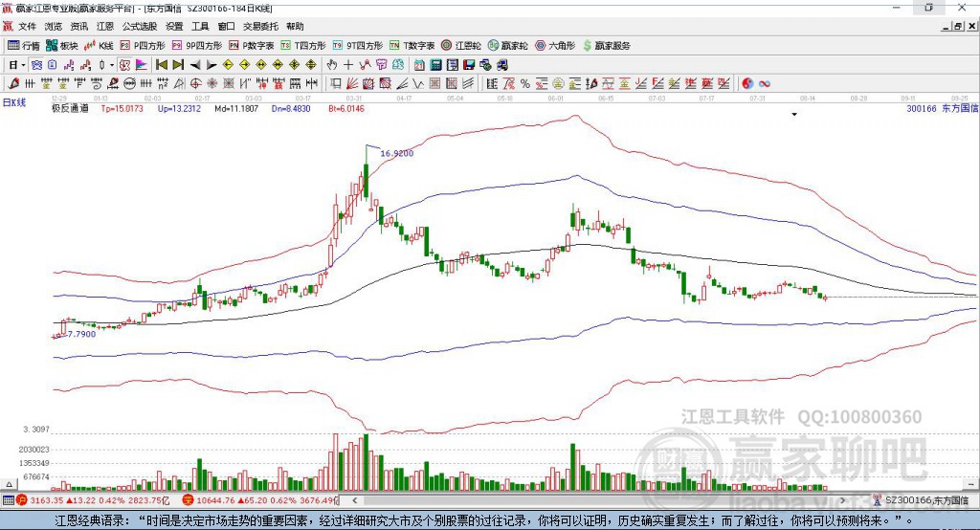Viewport: 980px width, 530px height.
Task: Open the 浏览 menu
Action: (54, 26)
